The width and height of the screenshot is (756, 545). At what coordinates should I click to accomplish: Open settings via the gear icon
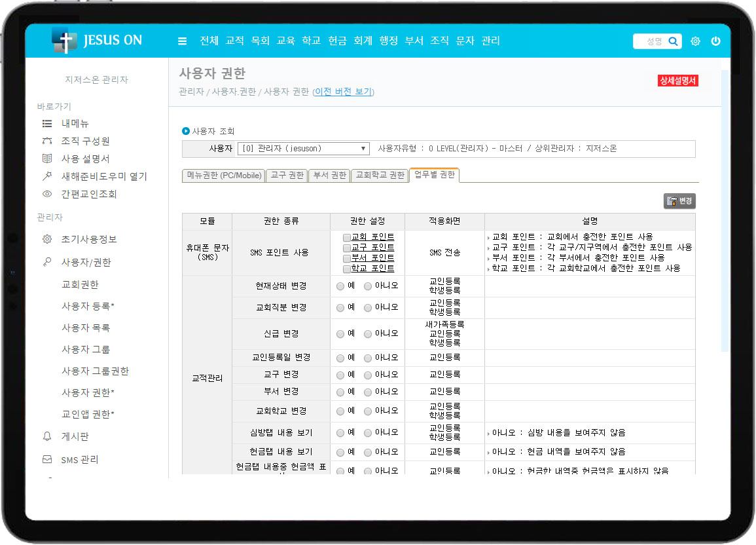695,41
